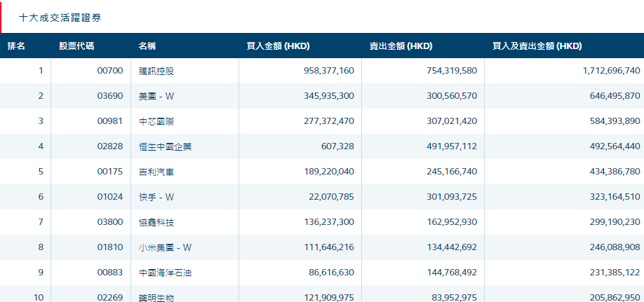Click buy amount 111,646,216
Screen dimensions: 644x302
tap(329, 247)
